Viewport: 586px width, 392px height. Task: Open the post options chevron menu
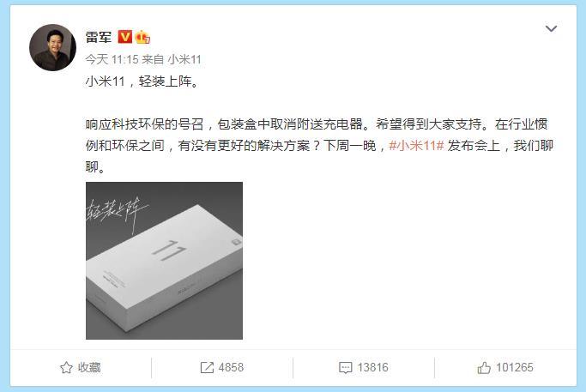[551, 29]
